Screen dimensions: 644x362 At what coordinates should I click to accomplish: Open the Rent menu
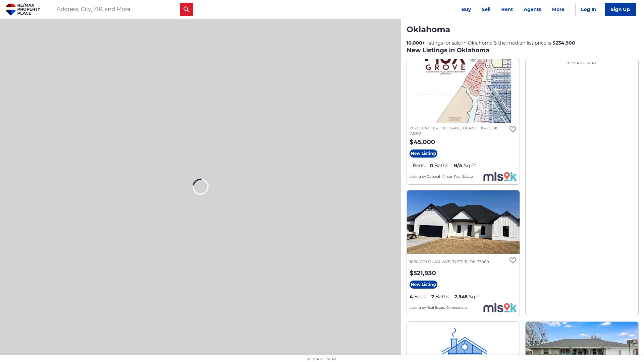(x=507, y=9)
